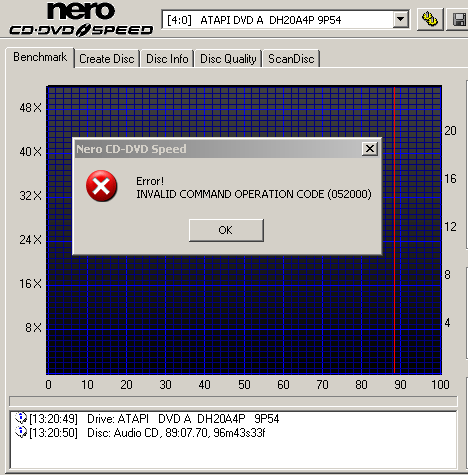Click the info icon beside 13:20:50 log entry

[x=21, y=432]
